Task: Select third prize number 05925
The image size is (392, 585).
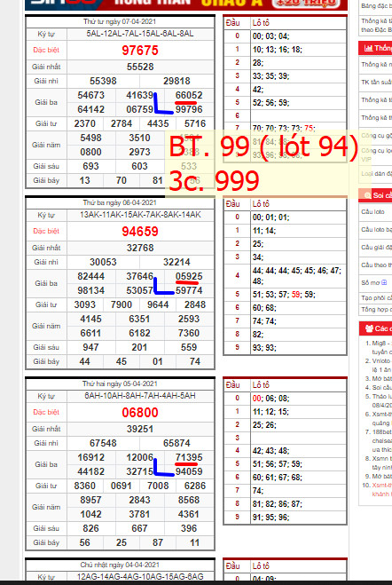Action: point(189,276)
